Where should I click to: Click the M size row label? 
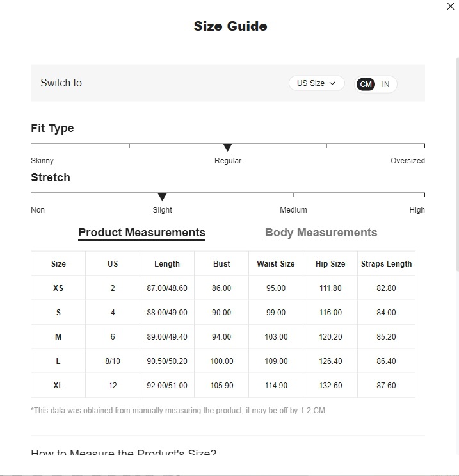point(58,337)
